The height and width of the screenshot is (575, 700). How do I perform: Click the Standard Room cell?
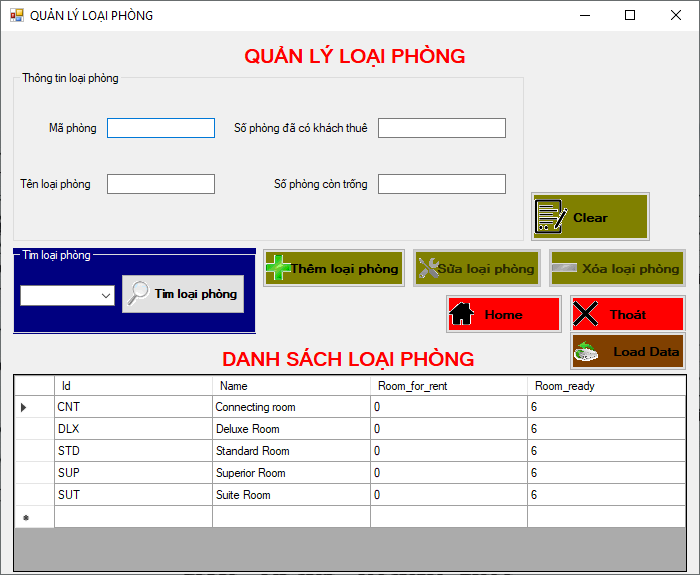[292, 451]
